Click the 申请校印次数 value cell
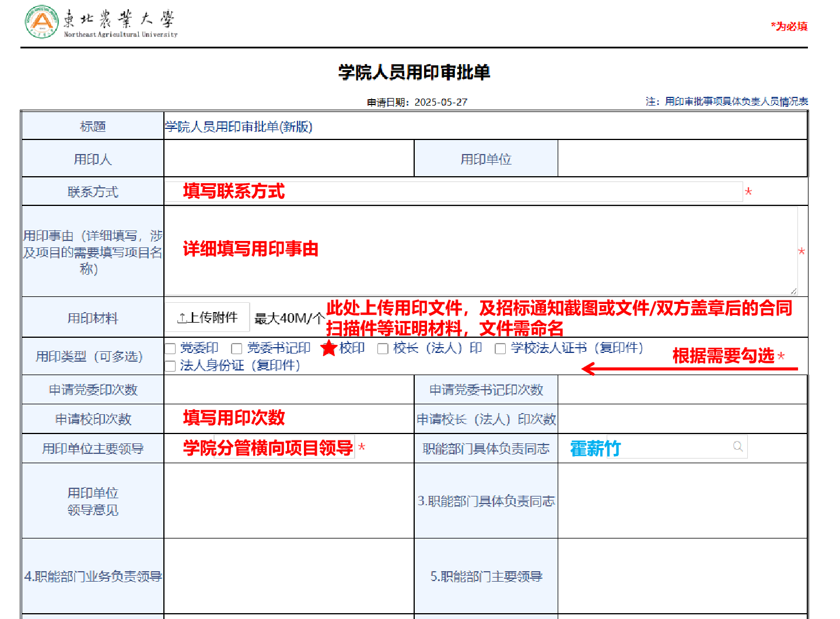 point(289,419)
